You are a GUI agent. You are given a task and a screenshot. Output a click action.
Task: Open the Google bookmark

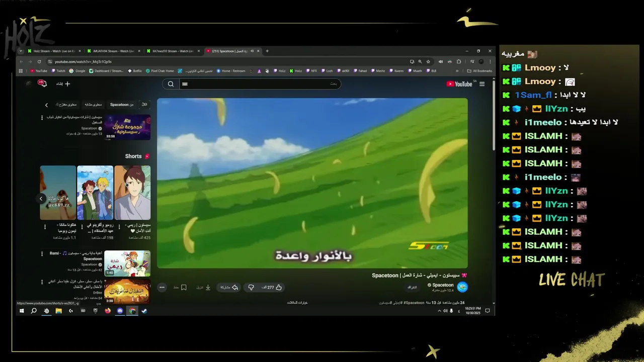[x=77, y=71]
